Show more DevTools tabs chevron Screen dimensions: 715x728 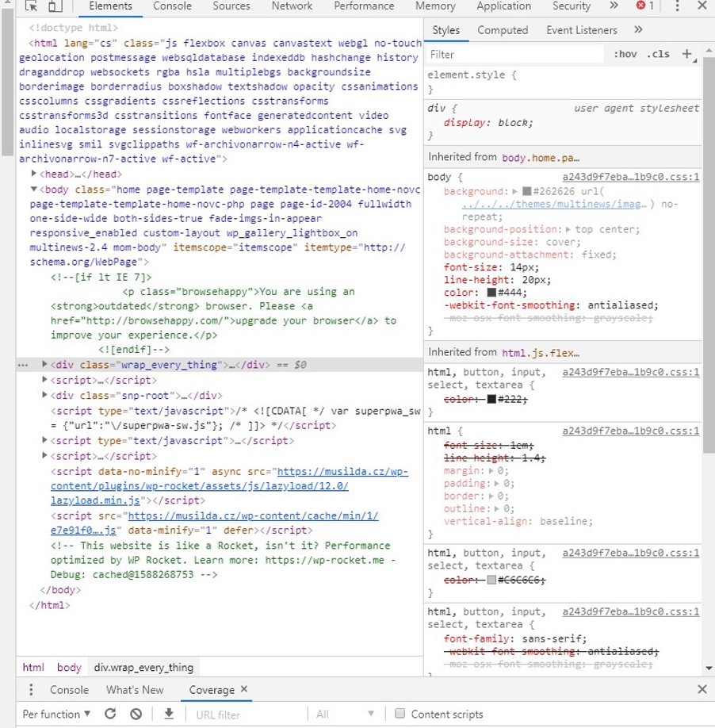point(614,6)
